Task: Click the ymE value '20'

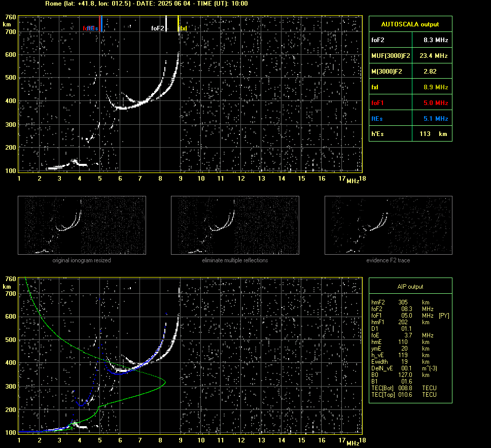Action: click(x=405, y=349)
